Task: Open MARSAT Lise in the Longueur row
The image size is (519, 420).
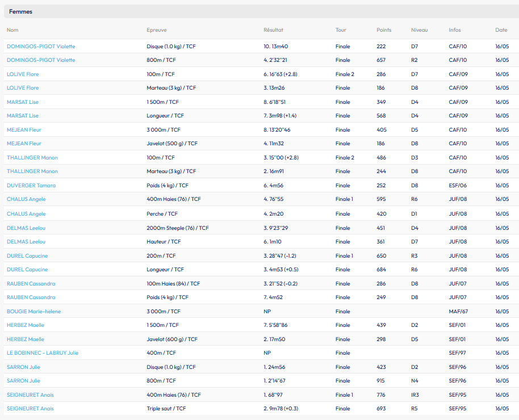Action: 23,116
